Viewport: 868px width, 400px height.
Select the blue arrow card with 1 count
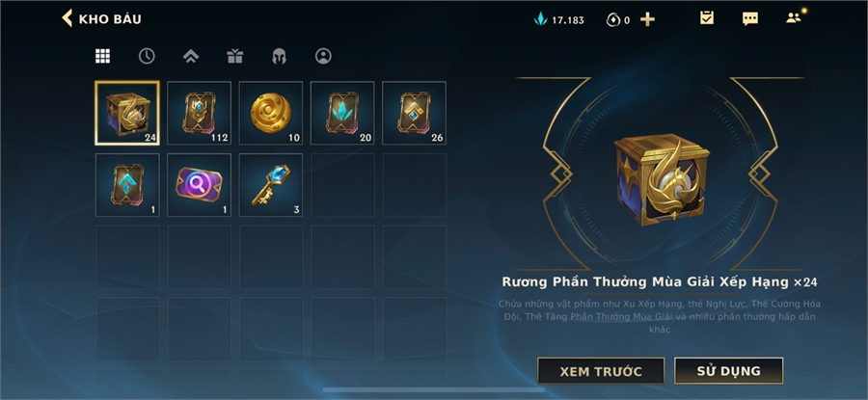tap(127, 185)
